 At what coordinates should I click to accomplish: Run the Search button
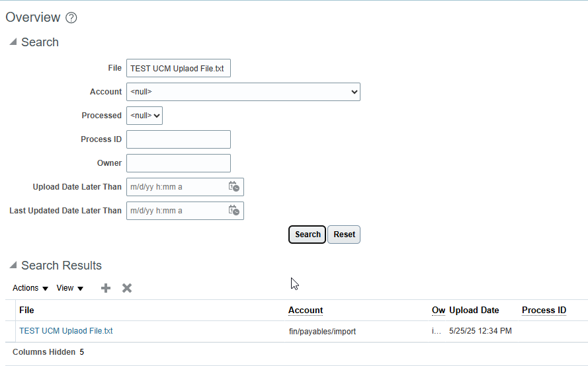coord(307,235)
